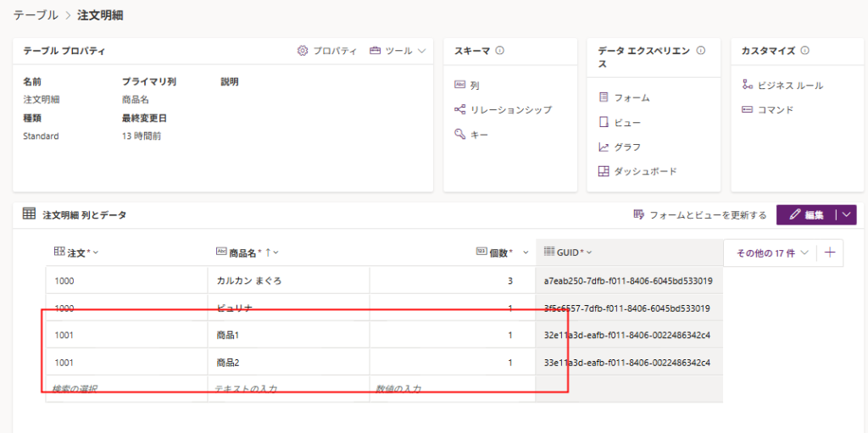Click the テキストの入力 field in new row
868x433 pixels.
coord(288,389)
